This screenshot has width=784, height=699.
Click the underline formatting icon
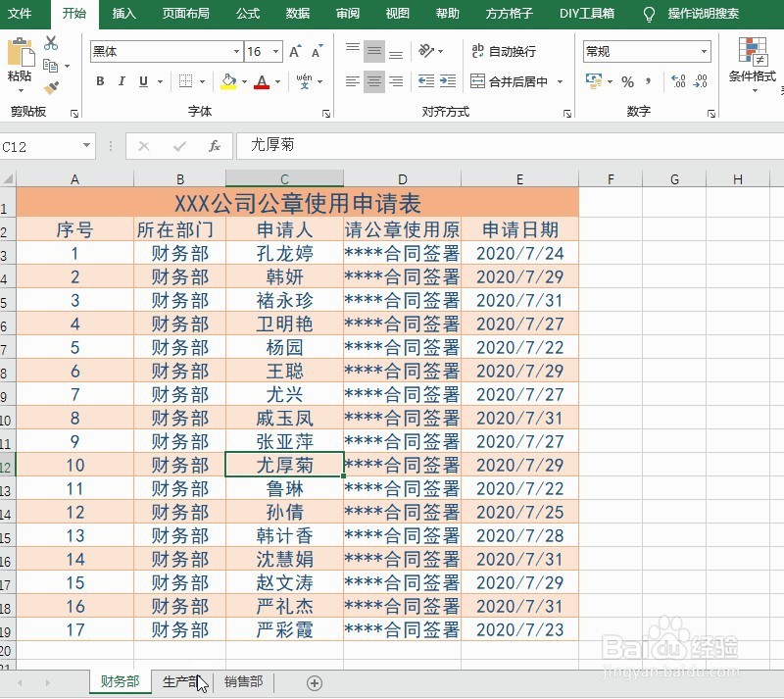click(x=141, y=80)
